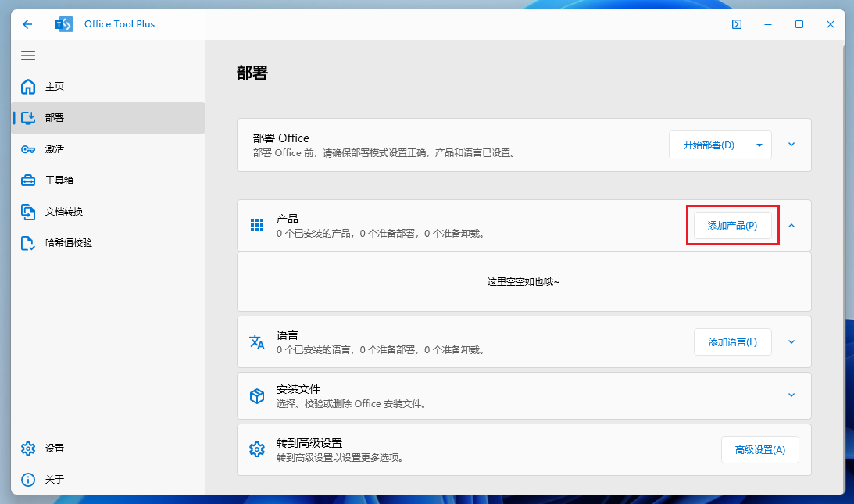Open 哈希值校验 page
854x504 pixels.
109,242
